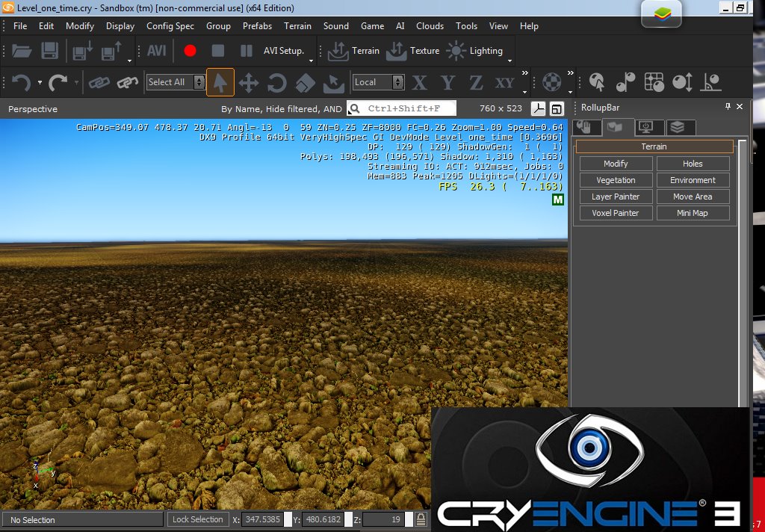Open the Config Spec menu
The width and height of the screenshot is (765, 532).
click(x=170, y=26)
